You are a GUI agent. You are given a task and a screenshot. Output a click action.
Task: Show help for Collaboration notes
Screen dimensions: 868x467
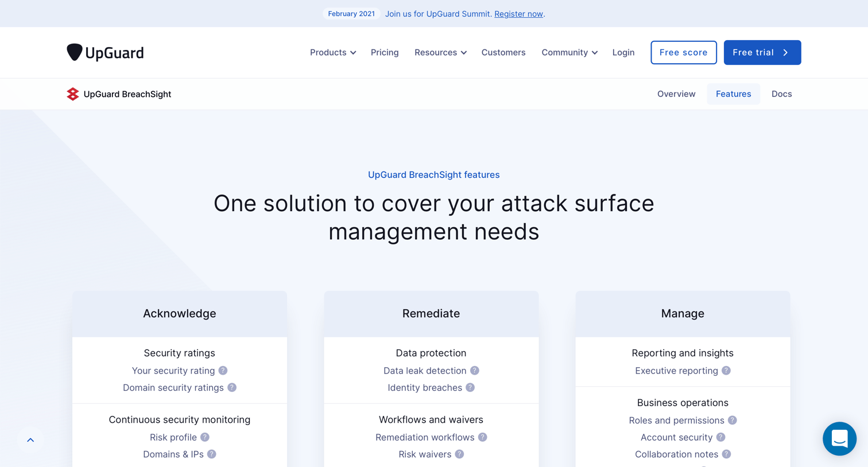[x=727, y=454]
